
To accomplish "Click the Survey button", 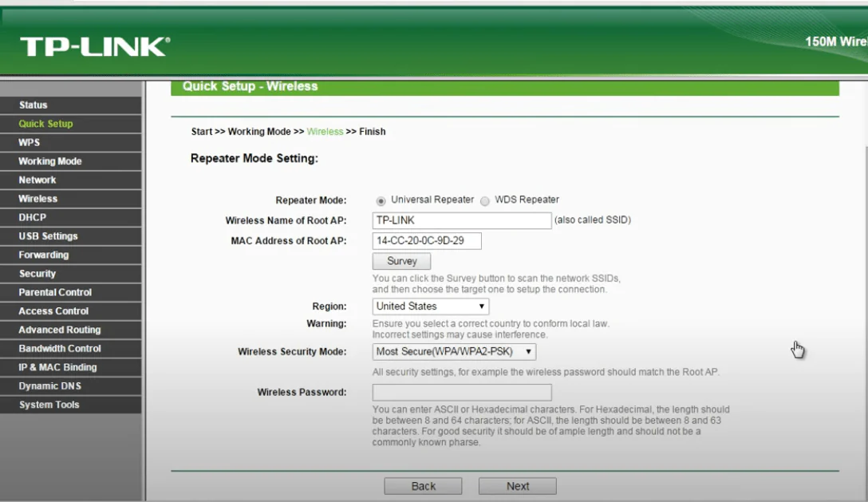I will [401, 261].
